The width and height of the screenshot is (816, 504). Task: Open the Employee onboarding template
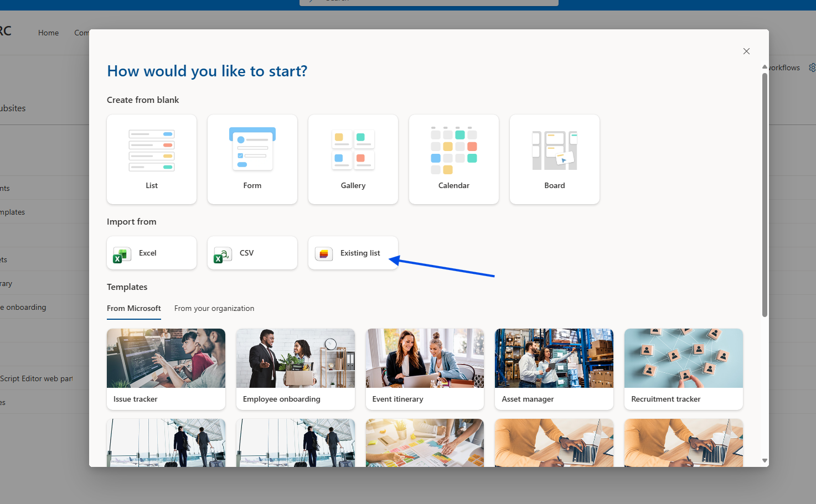tap(296, 369)
